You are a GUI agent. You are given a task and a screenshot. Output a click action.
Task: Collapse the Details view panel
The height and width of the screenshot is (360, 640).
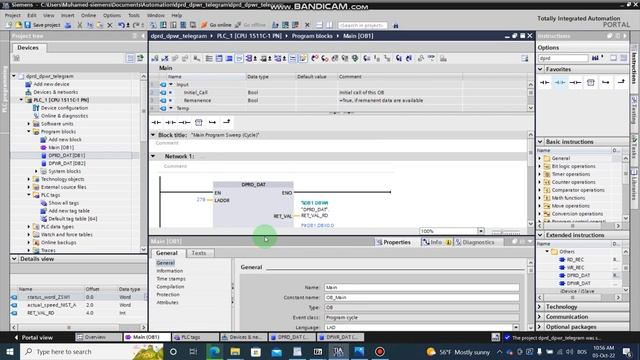[x=14, y=259]
